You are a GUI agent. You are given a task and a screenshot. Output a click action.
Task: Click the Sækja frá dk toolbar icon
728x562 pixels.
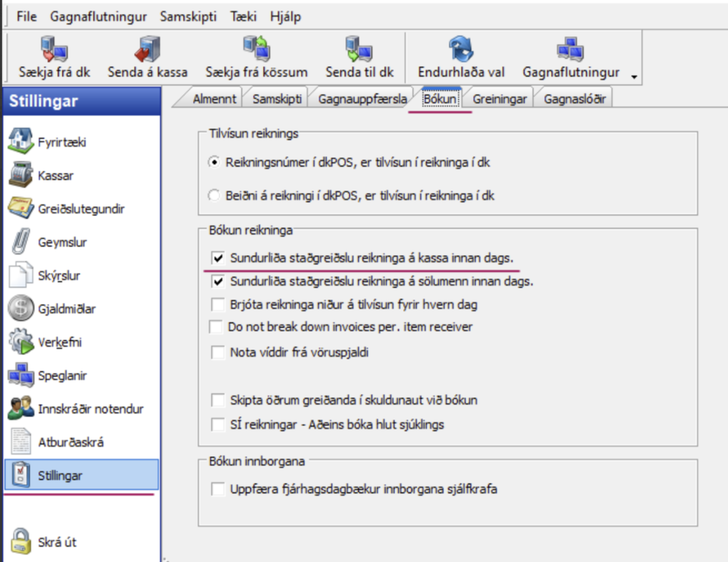coord(54,49)
